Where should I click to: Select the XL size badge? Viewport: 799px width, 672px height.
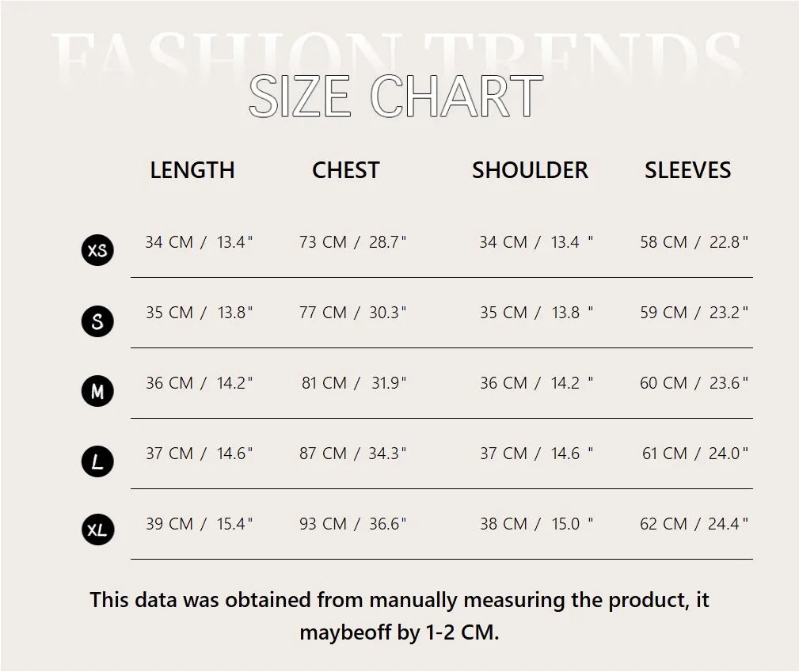[97, 530]
